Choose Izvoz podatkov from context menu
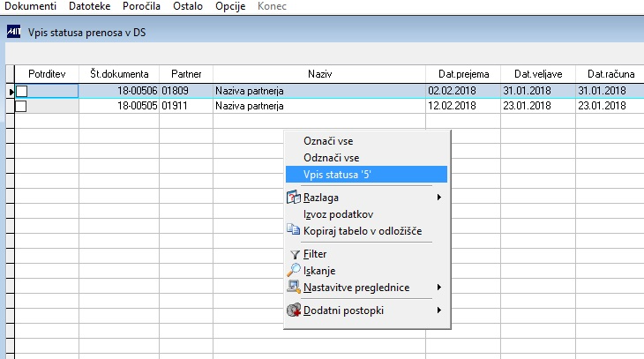This screenshot has width=644, height=359. (366, 214)
